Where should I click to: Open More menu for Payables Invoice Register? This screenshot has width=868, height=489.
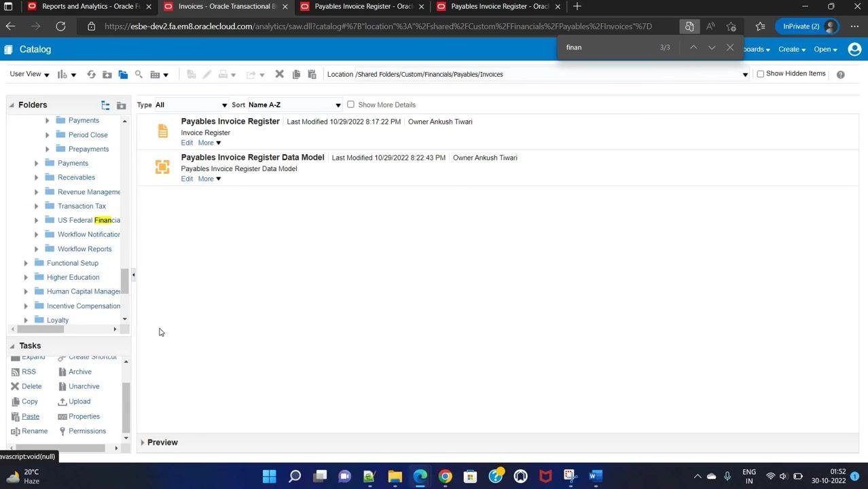click(209, 143)
